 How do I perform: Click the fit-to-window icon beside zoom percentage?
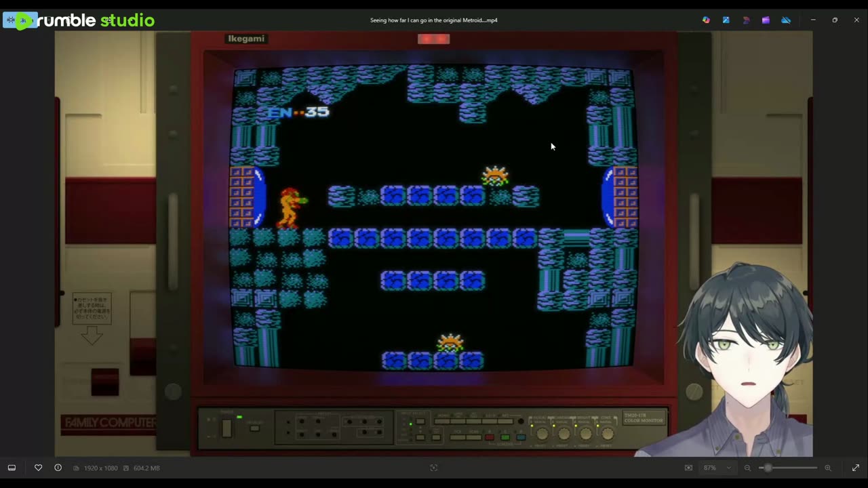688,468
